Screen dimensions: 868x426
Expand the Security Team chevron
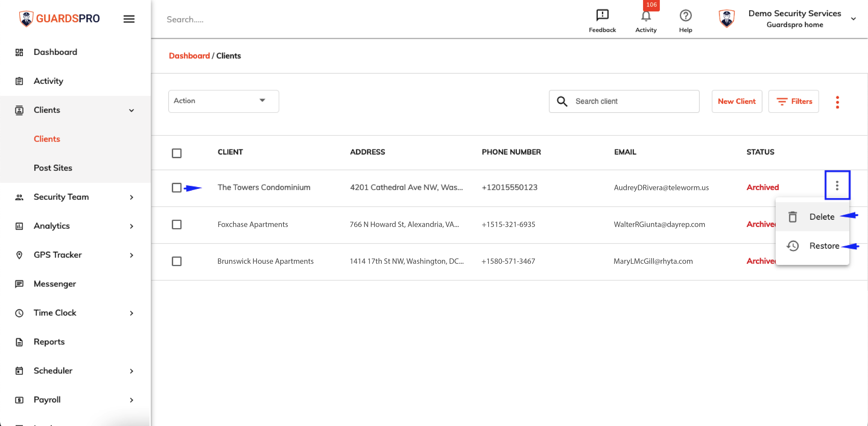tap(131, 197)
